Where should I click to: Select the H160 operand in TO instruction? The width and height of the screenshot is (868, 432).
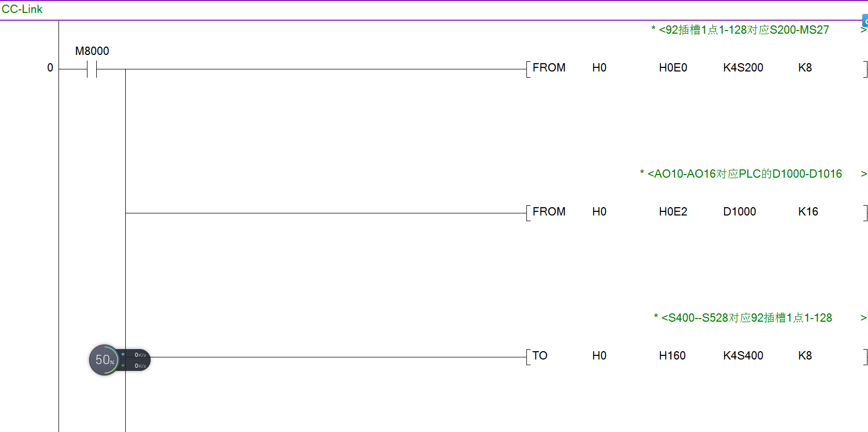coord(672,356)
